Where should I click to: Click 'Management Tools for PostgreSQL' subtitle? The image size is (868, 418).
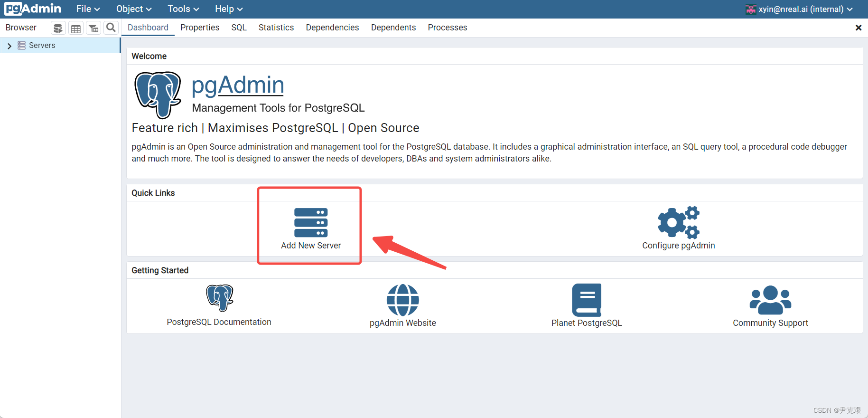coord(278,108)
